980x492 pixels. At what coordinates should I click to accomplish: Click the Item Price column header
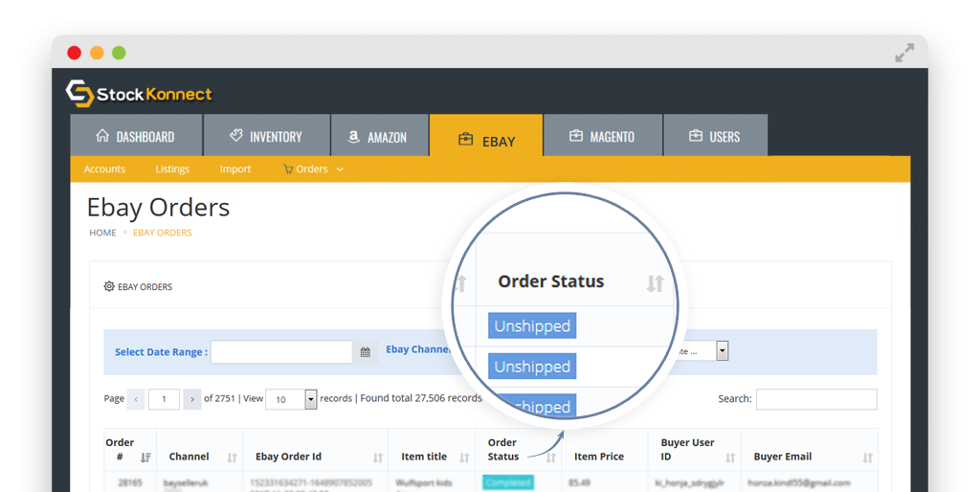(599, 457)
